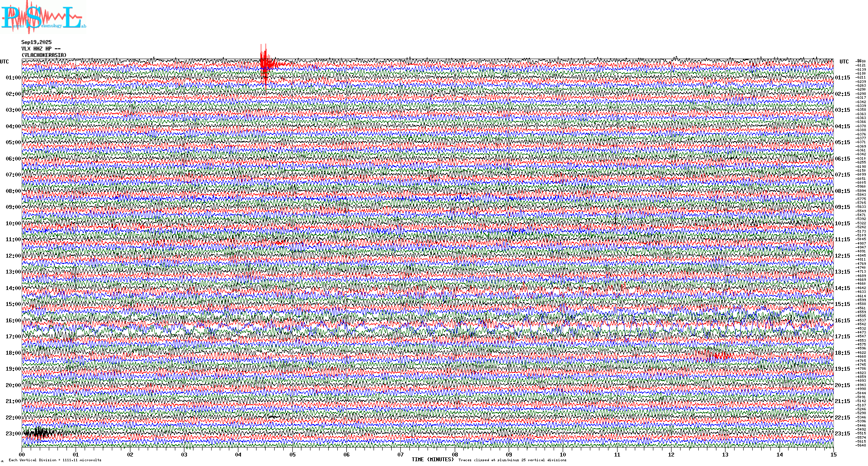
Task: Click the 10:00 hour label
Action: [13, 224]
